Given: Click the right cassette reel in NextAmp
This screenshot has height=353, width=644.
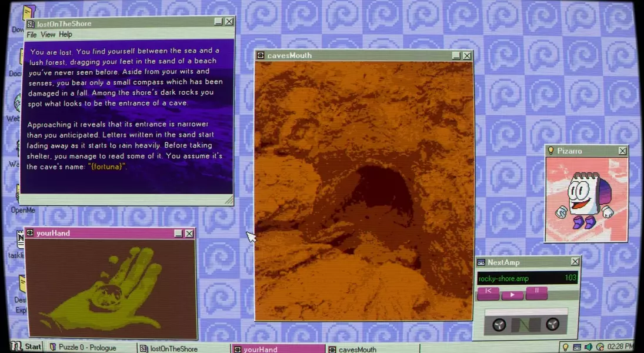Looking at the screenshot, I should click(552, 324).
